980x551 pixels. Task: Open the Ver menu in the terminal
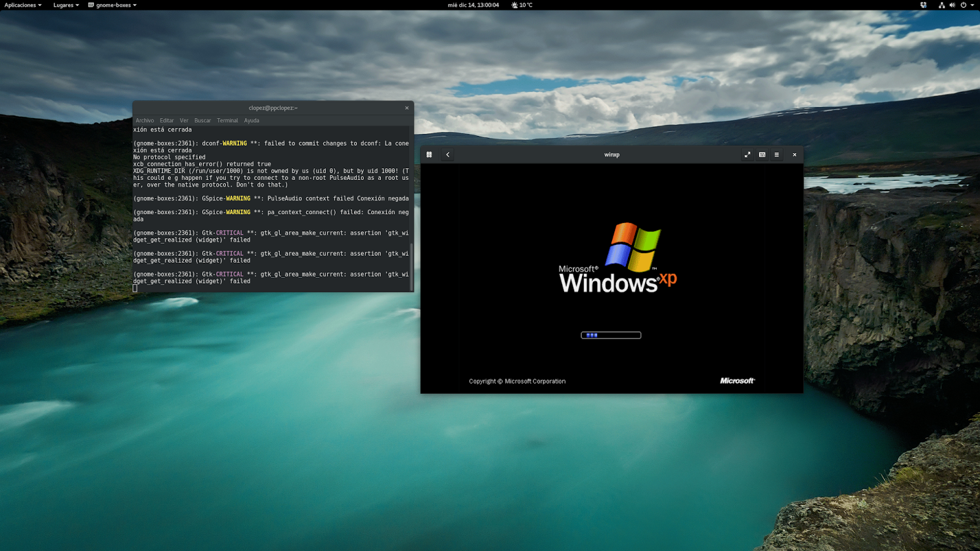[x=184, y=121]
